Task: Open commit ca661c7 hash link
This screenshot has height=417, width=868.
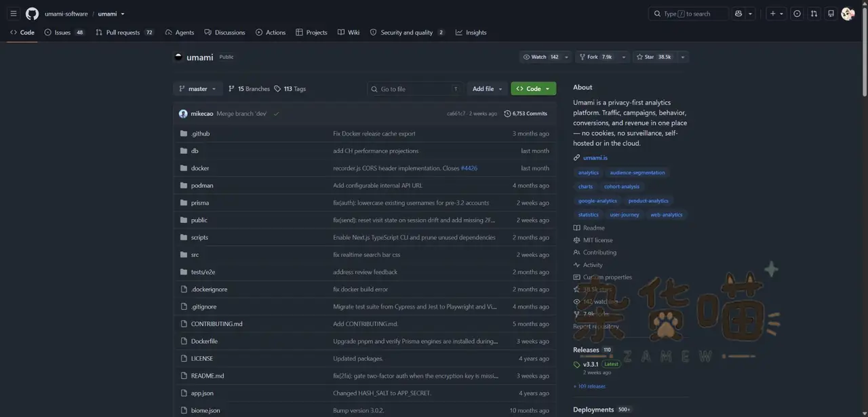Action: pos(456,114)
